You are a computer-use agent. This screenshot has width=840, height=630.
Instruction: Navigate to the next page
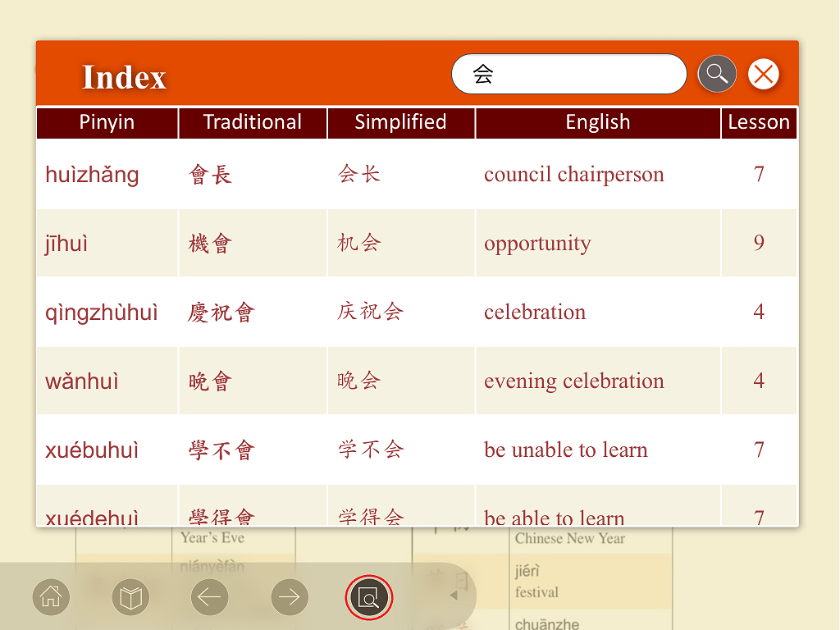point(290,597)
